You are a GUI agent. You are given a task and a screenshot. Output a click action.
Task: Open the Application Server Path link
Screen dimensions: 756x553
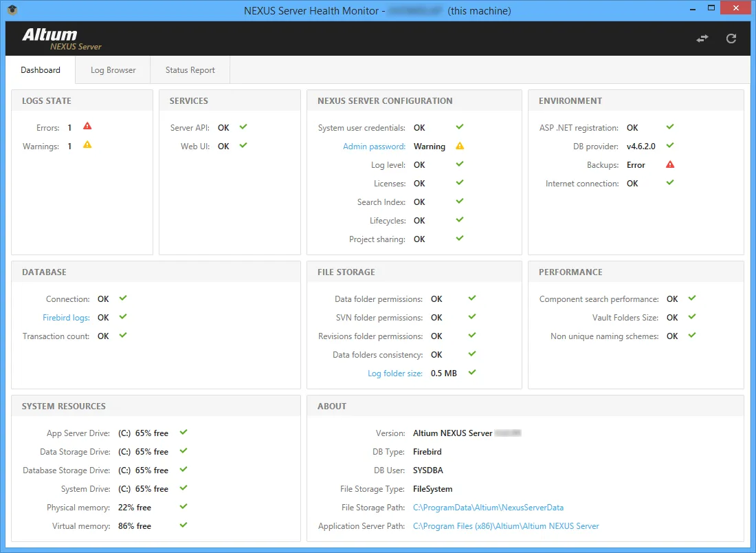[506, 526]
